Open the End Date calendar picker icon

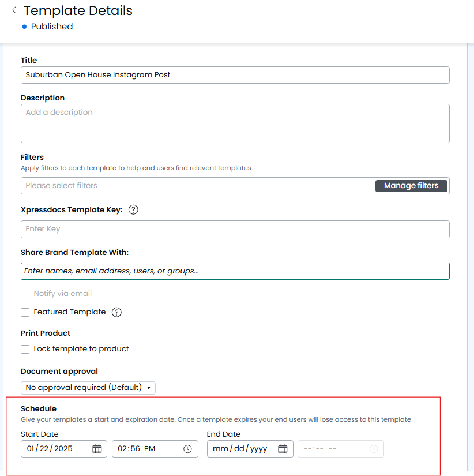pos(283,449)
